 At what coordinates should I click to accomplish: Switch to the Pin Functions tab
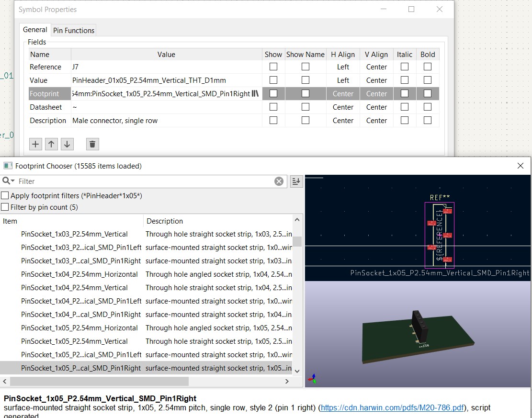point(74,31)
